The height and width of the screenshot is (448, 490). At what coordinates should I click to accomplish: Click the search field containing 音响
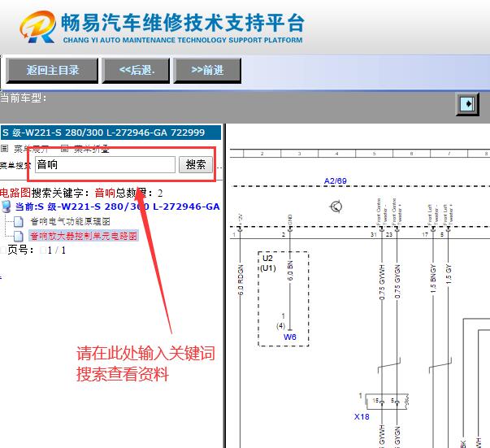tap(105, 164)
